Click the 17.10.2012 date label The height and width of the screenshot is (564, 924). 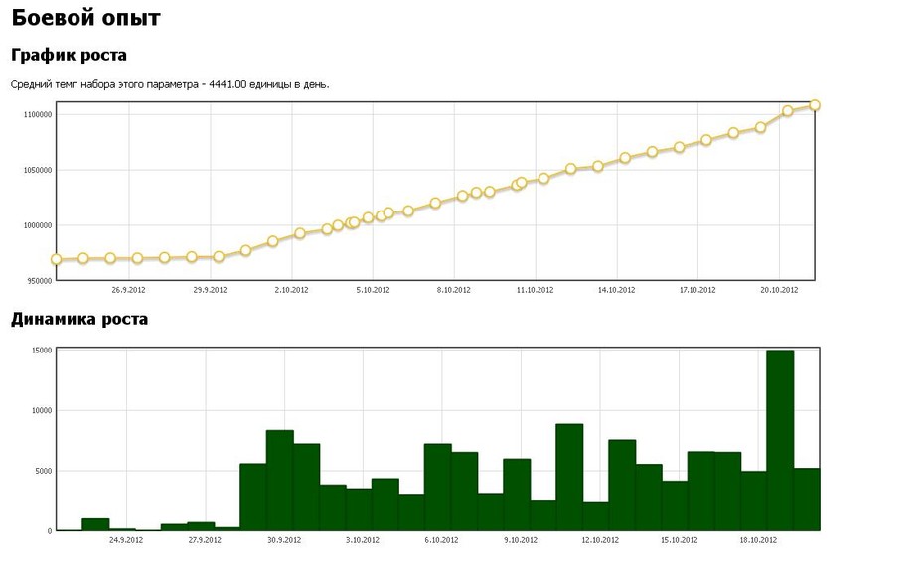[x=697, y=290]
